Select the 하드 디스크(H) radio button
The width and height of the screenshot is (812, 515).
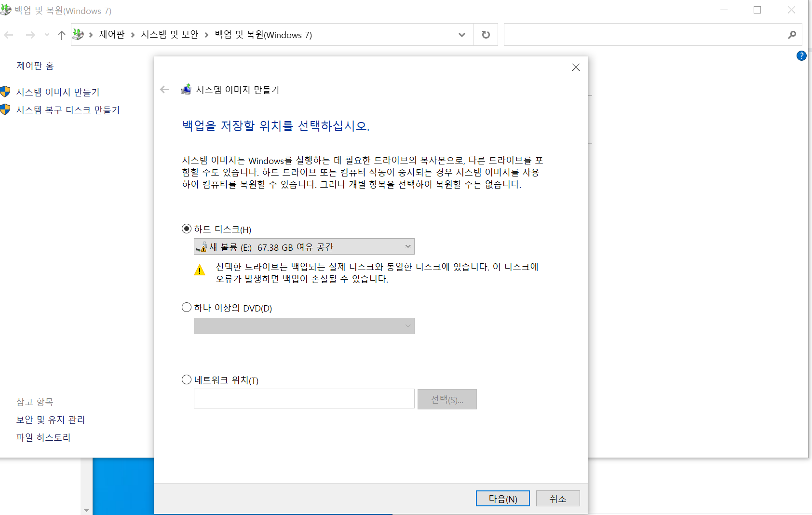tap(186, 229)
